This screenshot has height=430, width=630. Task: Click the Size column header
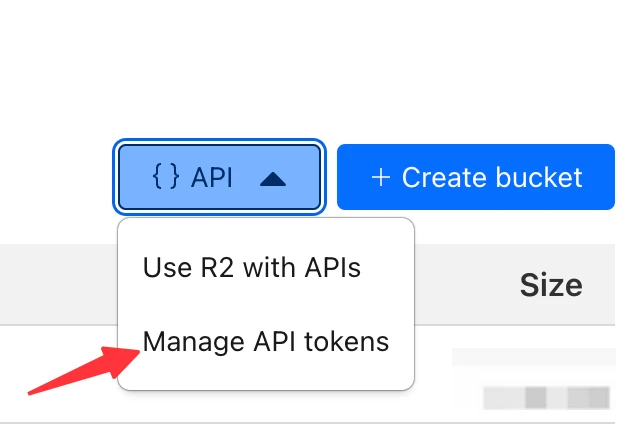click(x=550, y=286)
